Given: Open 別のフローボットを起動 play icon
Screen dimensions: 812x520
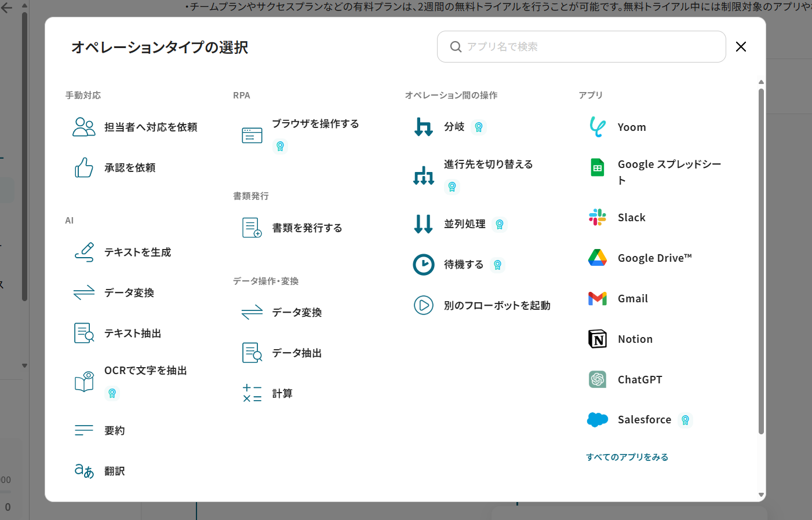Looking at the screenshot, I should click(424, 305).
